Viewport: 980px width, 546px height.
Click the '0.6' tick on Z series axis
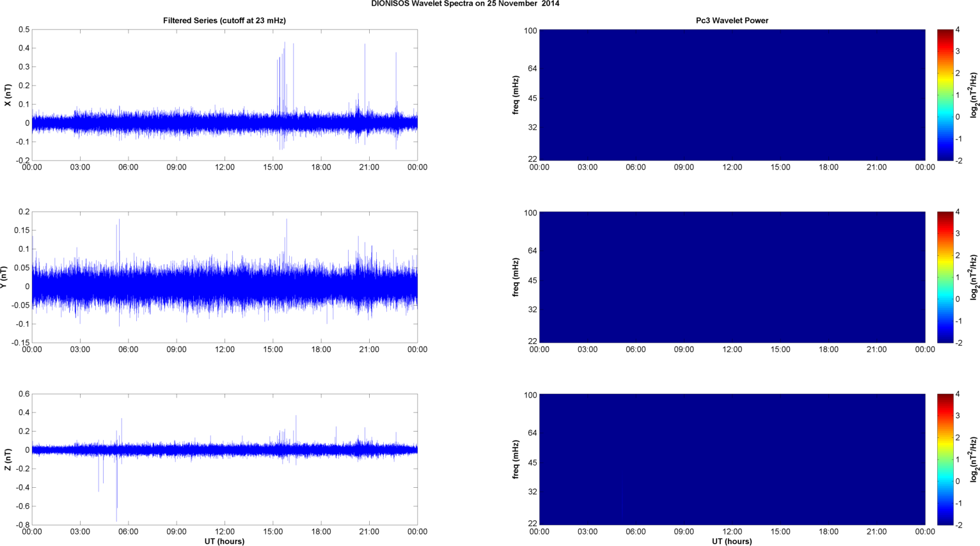tap(24, 394)
